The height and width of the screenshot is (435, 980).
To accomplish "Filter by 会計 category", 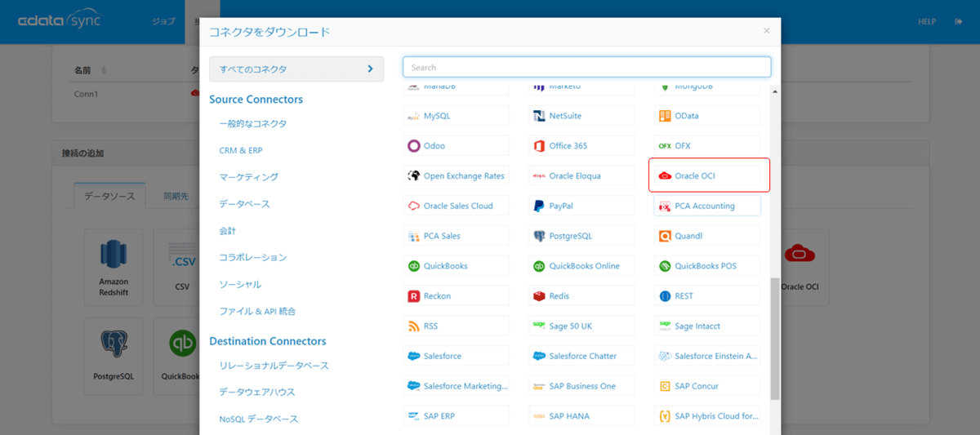I will tap(227, 231).
